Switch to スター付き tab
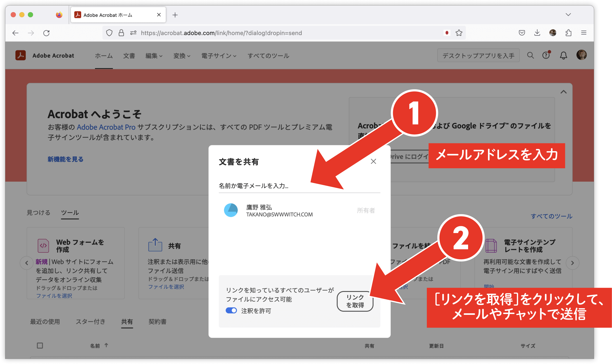The height and width of the screenshot is (364, 612). coord(90,322)
